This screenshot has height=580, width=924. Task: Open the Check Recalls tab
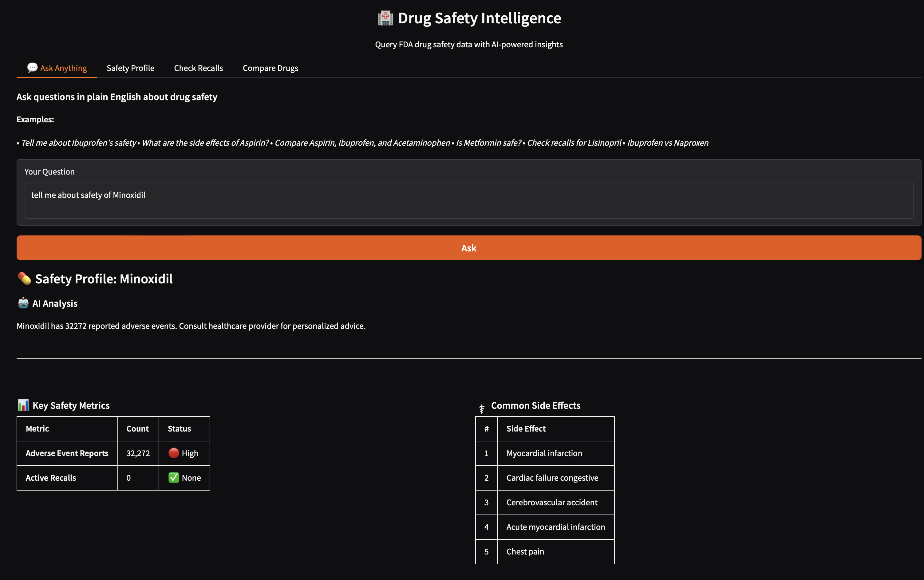pos(199,68)
